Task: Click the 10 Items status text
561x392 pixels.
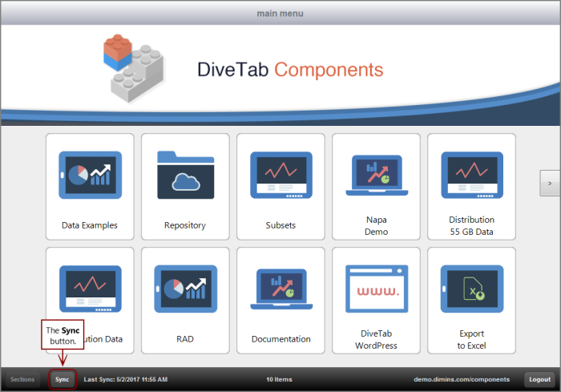Action: coord(279,379)
